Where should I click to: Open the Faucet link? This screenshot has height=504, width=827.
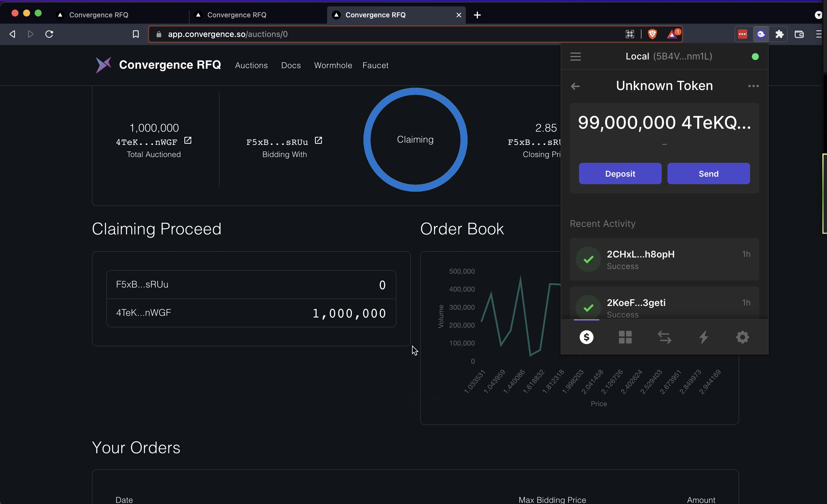(375, 66)
